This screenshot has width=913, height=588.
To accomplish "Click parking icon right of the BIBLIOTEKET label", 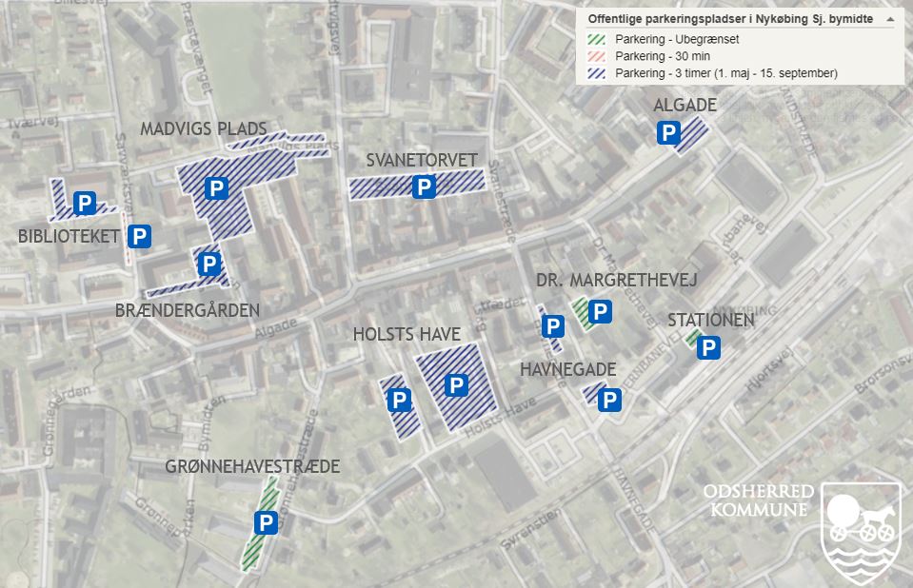I will pos(139,237).
